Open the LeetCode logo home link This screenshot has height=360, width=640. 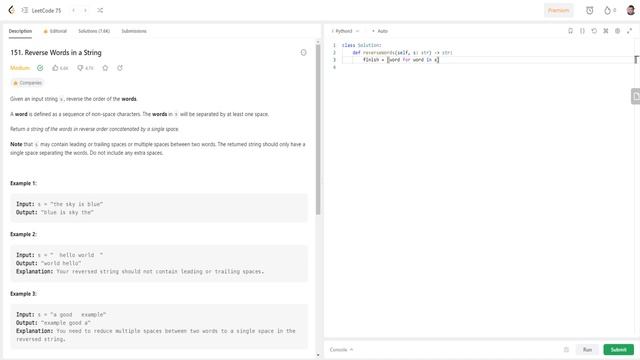pos(11,10)
